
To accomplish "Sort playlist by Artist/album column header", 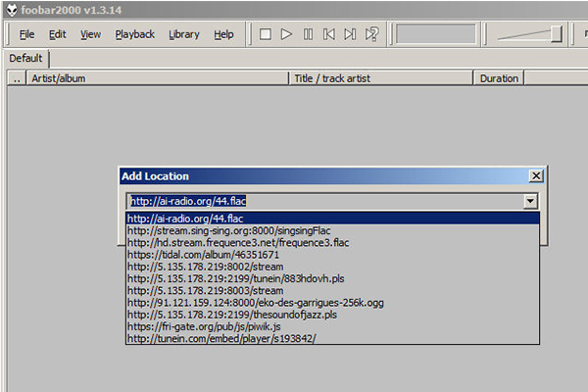I will (158, 78).
